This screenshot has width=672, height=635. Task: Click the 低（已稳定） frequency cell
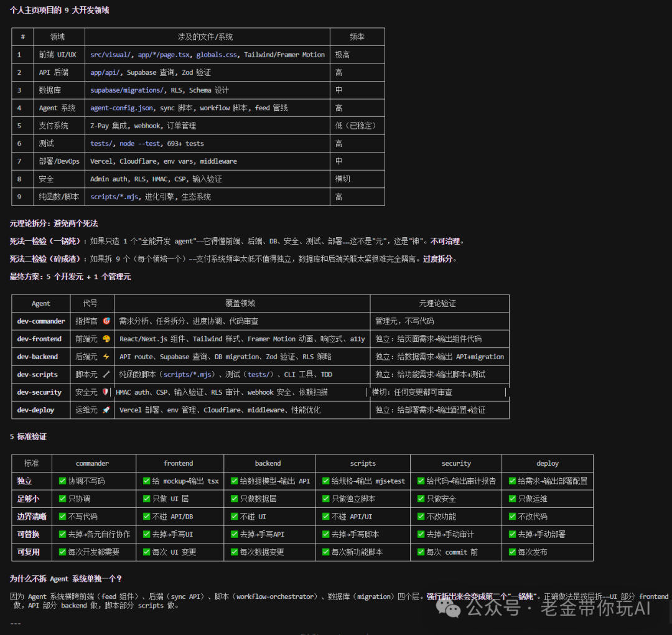click(x=357, y=126)
